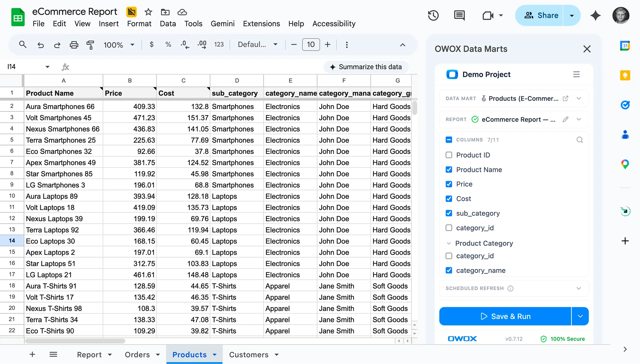Open the zoom 100% dropdown

coord(119,45)
